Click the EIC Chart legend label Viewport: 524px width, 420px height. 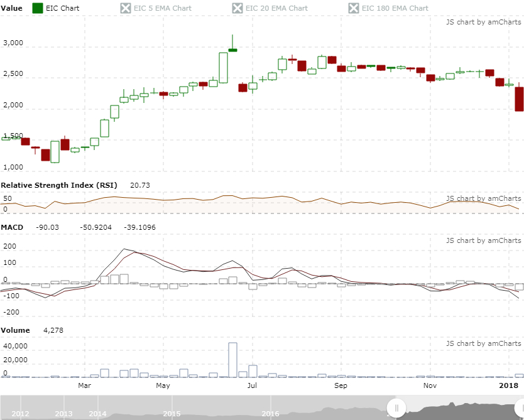pyautogui.click(x=62, y=8)
